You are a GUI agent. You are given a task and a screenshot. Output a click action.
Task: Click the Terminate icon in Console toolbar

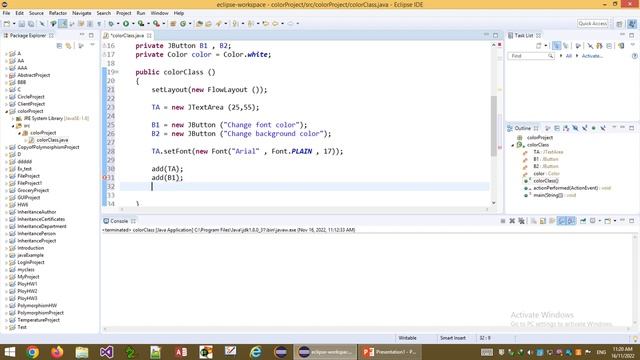(503, 221)
